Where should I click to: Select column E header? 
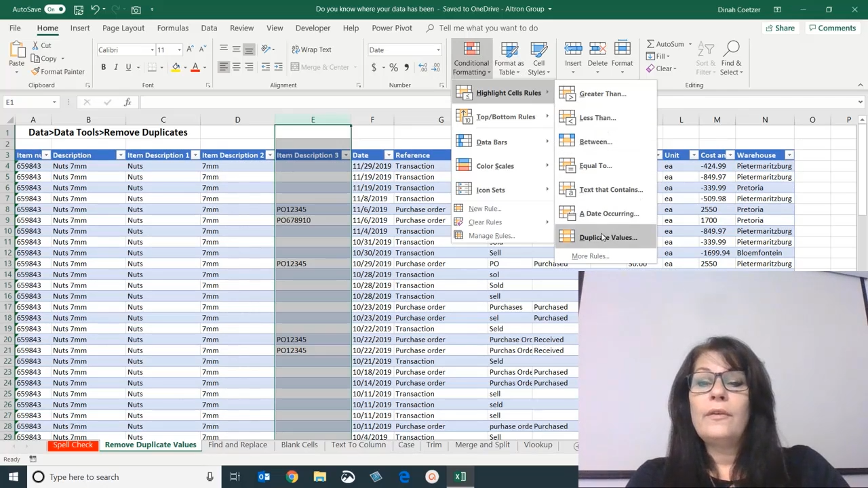313,120
